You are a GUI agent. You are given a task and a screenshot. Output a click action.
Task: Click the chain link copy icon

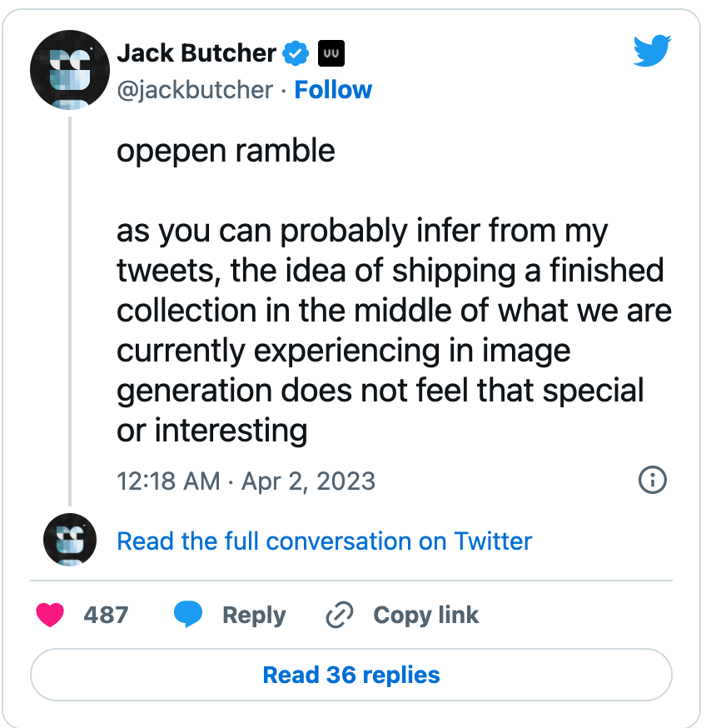pyautogui.click(x=340, y=615)
